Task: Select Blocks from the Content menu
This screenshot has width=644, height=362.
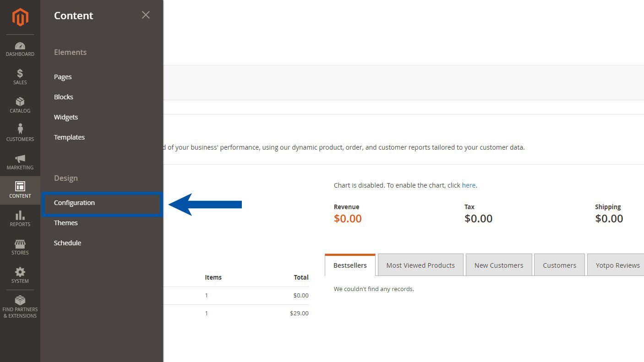Action: pyautogui.click(x=63, y=97)
